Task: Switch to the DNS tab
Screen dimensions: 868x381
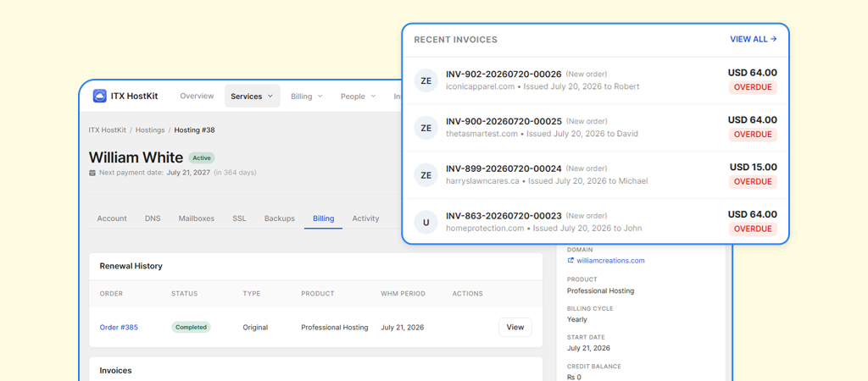Action: (x=153, y=218)
